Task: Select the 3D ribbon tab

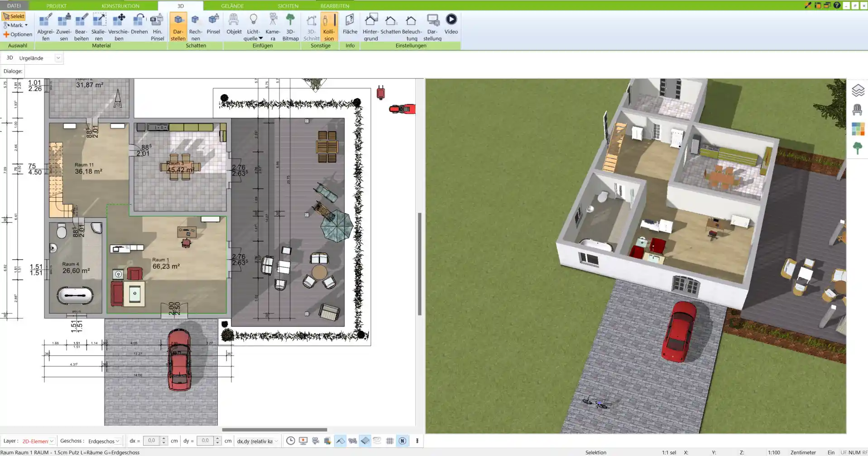Action: (181, 6)
